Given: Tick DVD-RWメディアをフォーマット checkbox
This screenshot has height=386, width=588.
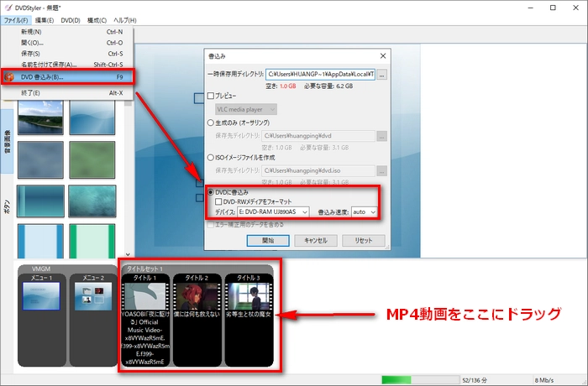Looking at the screenshot, I should click(x=219, y=201).
